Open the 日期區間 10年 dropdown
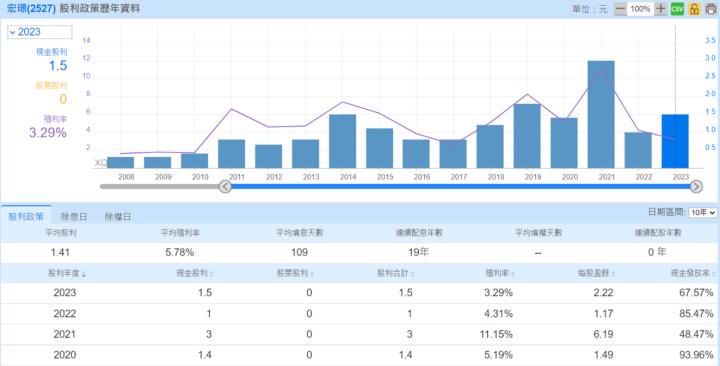This screenshot has height=366, width=720. (703, 213)
